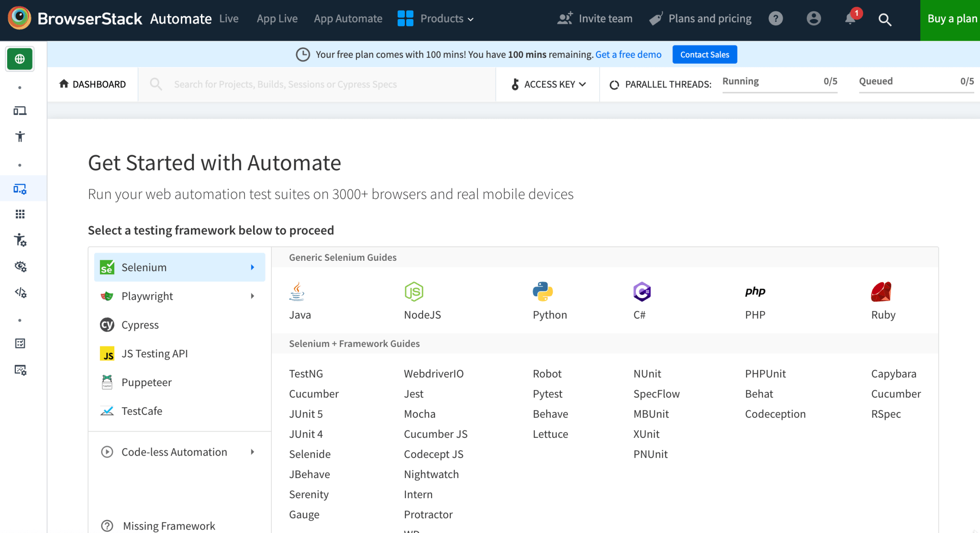This screenshot has width=980, height=533.
Task: Expand the Products dropdown
Action: pos(446,19)
